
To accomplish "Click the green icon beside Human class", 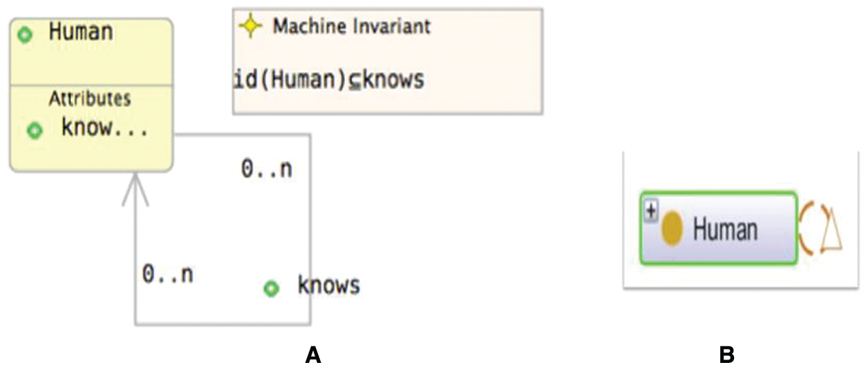I will click(25, 35).
